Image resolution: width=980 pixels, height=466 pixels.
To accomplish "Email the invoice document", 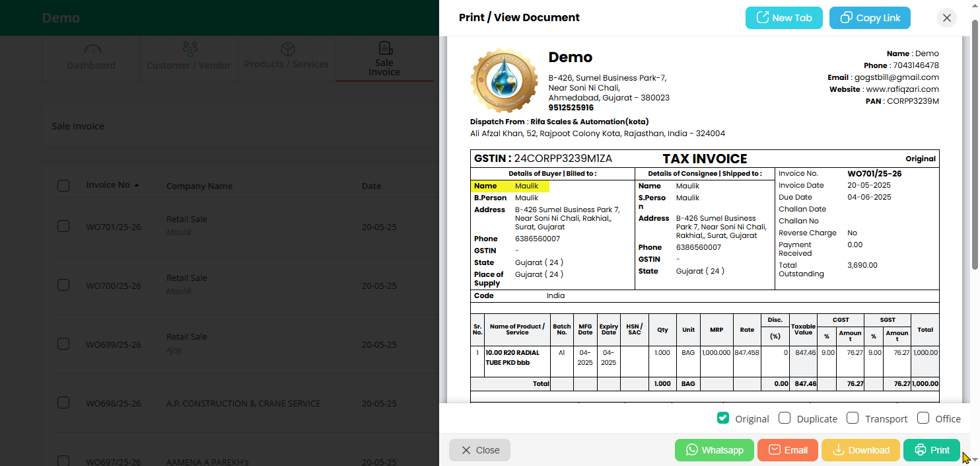I will [787, 450].
